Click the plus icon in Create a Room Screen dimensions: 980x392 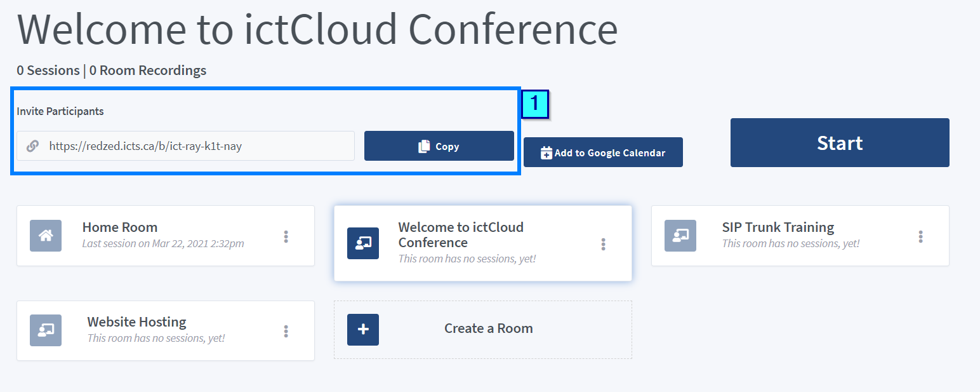tap(363, 330)
